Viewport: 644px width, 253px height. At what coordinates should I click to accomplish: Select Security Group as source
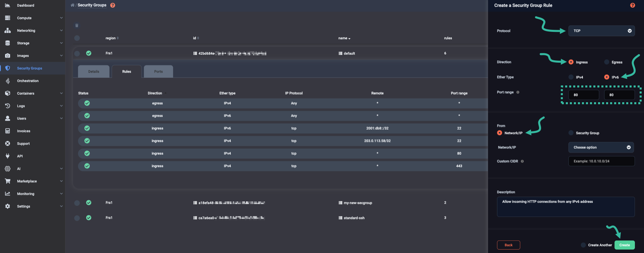[571, 133]
